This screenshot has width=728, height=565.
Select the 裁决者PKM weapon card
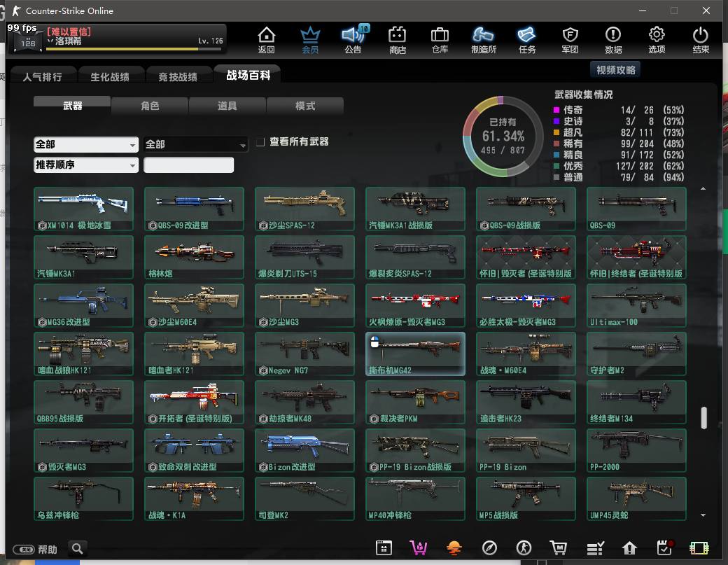pyautogui.click(x=415, y=402)
